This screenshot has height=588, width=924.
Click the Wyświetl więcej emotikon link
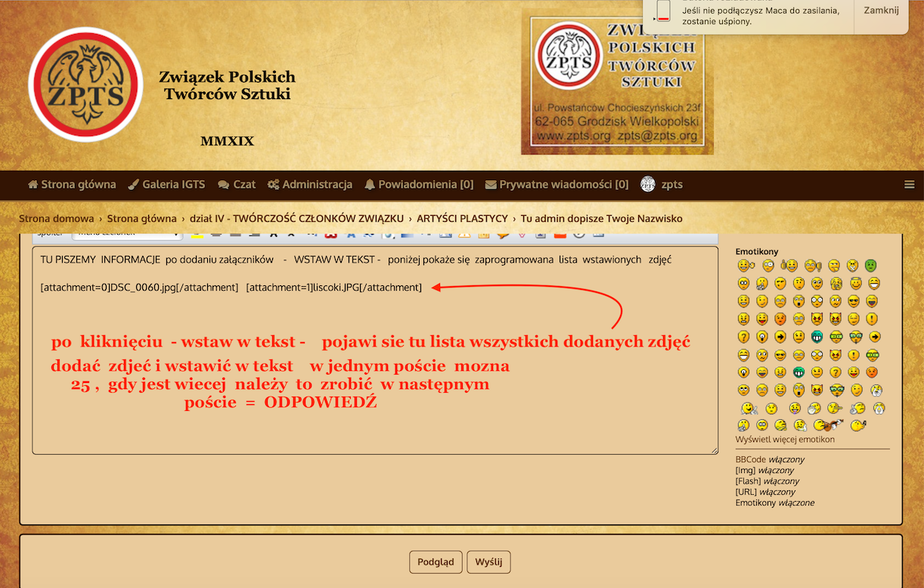[x=785, y=440]
